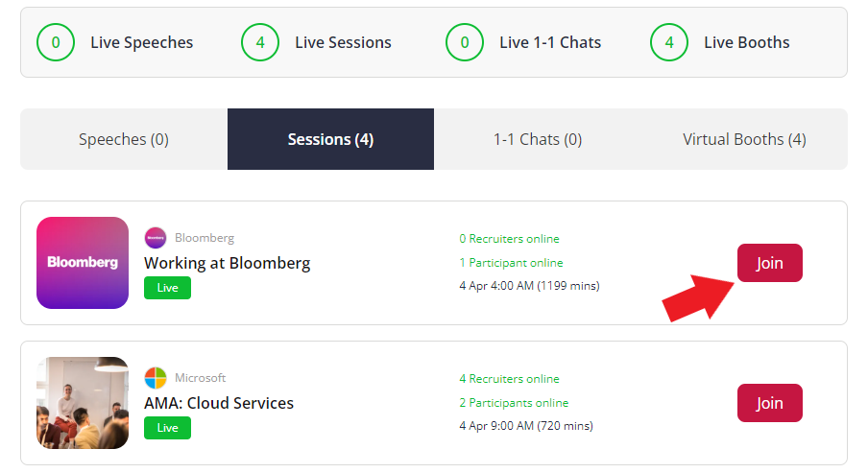Click the Live Speeches count circle
The image size is (868, 473).
[56, 42]
